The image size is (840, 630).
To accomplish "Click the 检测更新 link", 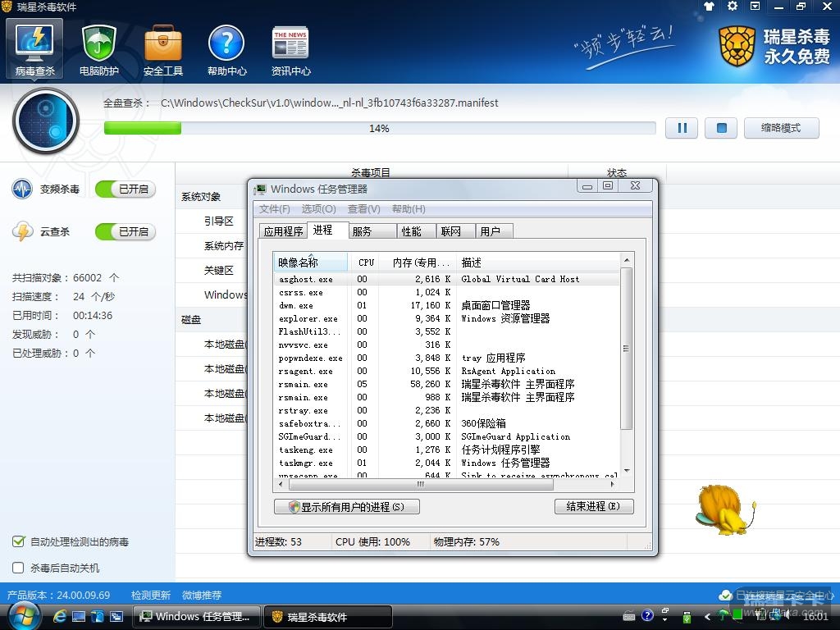I will (x=151, y=596).
